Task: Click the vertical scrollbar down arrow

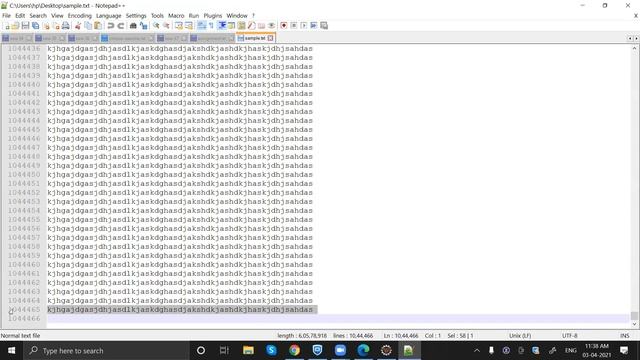Action: coord(634,324)
